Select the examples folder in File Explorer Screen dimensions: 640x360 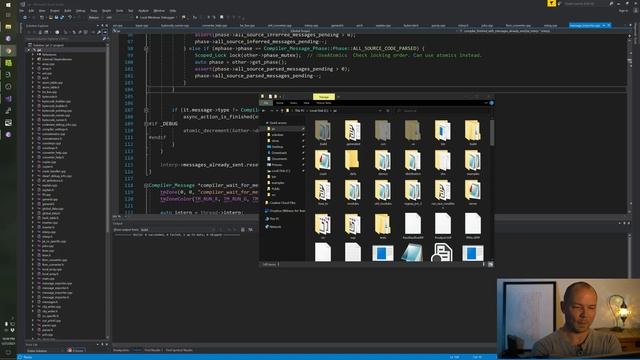pos(473,162)
